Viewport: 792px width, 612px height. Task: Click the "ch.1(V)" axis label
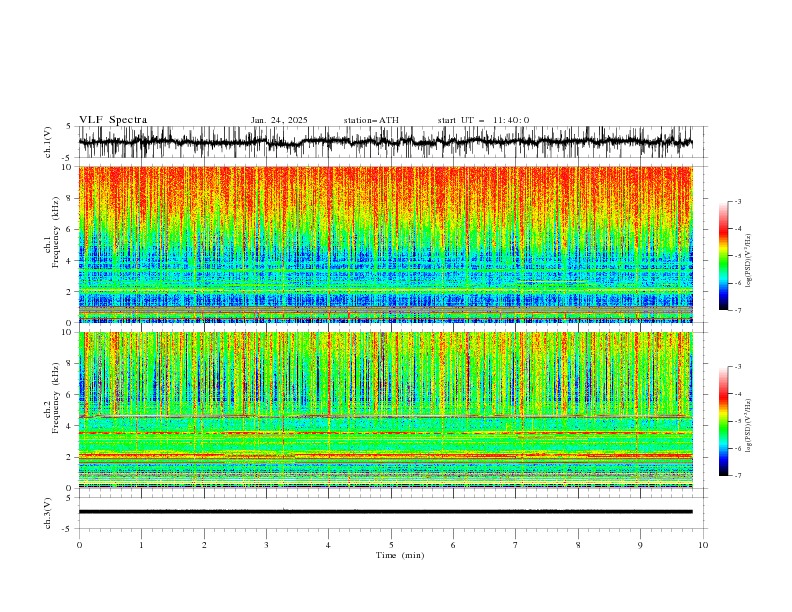click(48, 142)
